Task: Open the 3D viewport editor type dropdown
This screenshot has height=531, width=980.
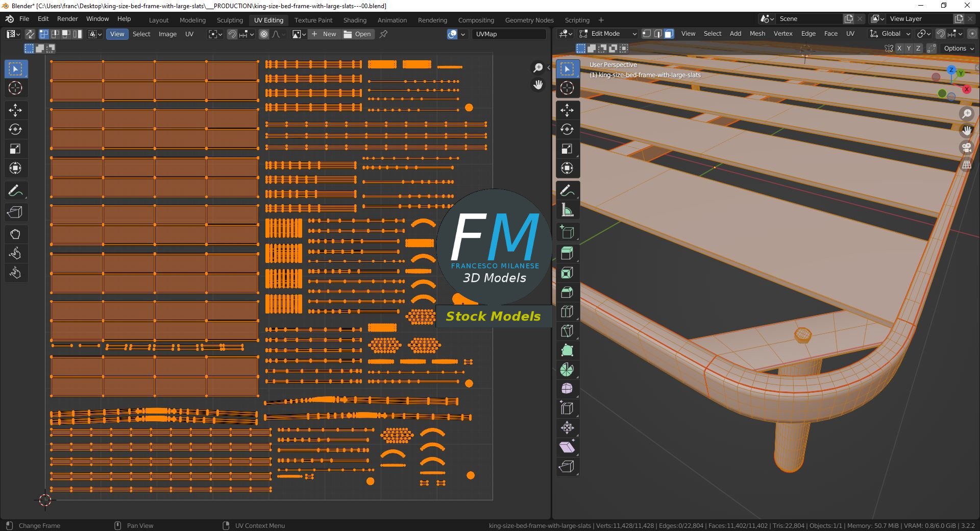Action: pos(566,34)
